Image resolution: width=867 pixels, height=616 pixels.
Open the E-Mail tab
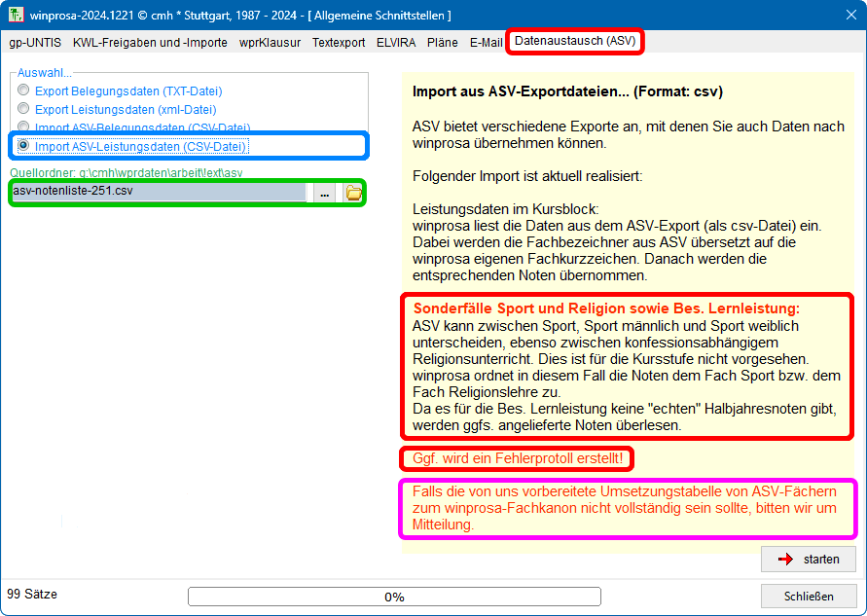coord(486,43)
